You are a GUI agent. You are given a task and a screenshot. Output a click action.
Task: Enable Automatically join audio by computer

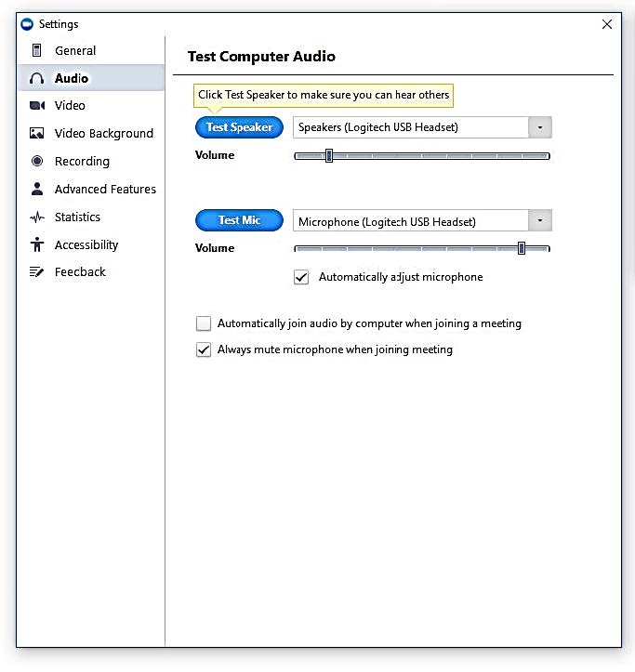click(x=204, y=323)
